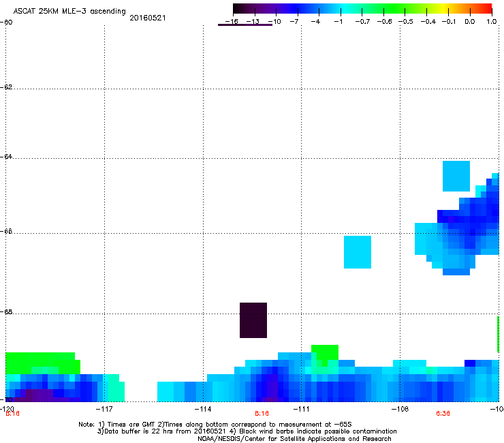Click the -120 longitude axis label

coord(7,409)
